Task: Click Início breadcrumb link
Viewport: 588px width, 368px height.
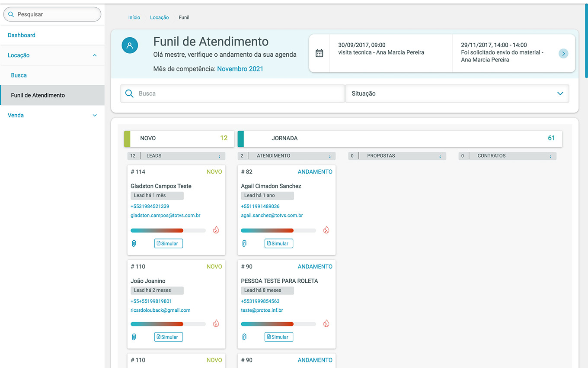Action: [x=134, y=18]
